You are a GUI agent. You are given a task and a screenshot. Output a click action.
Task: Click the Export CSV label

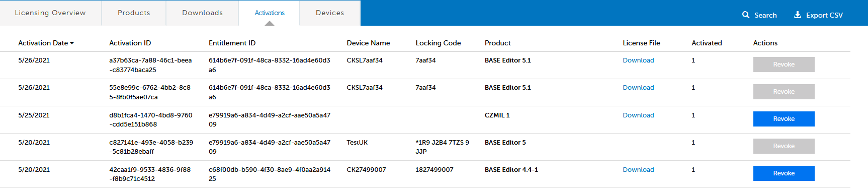pyautogui.click(x=824, y=15)
